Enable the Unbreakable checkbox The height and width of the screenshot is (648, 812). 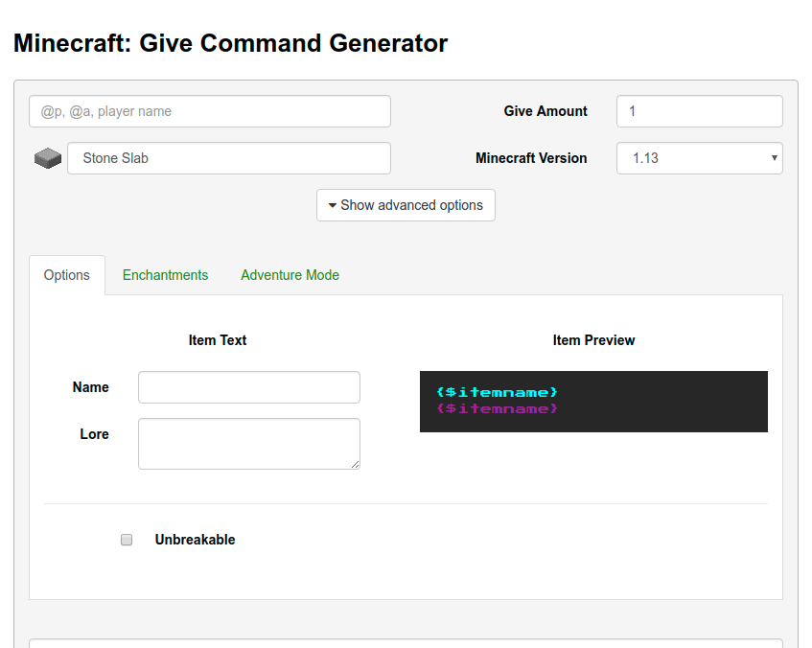[126, 540]
